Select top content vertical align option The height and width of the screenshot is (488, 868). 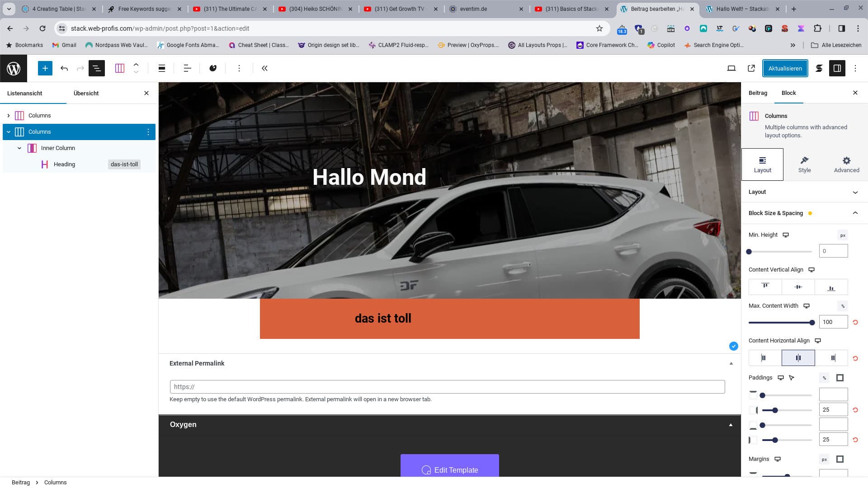[765, 287]
